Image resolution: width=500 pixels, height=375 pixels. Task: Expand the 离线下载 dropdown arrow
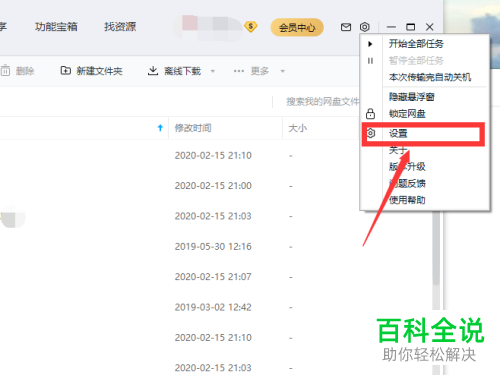coord(213,71)
